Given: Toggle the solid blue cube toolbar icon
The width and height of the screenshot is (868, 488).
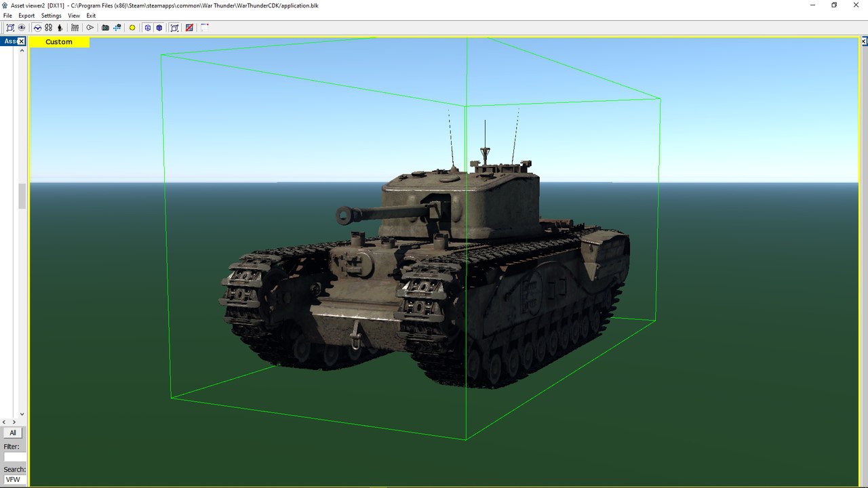Looking at the screenshot, I should (159, 28).
